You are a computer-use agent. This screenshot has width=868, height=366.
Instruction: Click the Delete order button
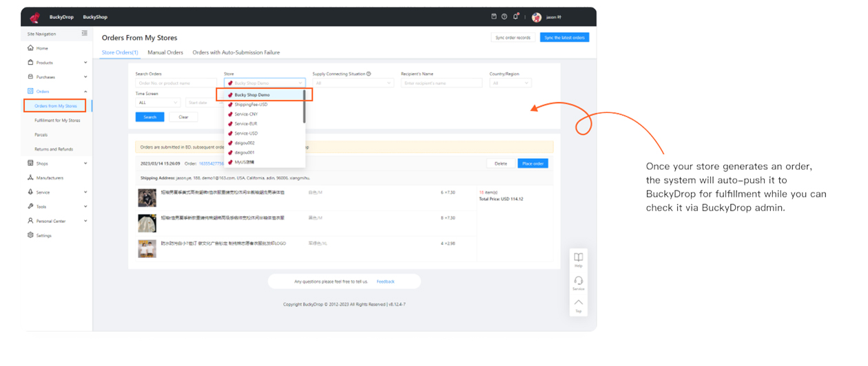pyautogui.click(x=501, y=164)
